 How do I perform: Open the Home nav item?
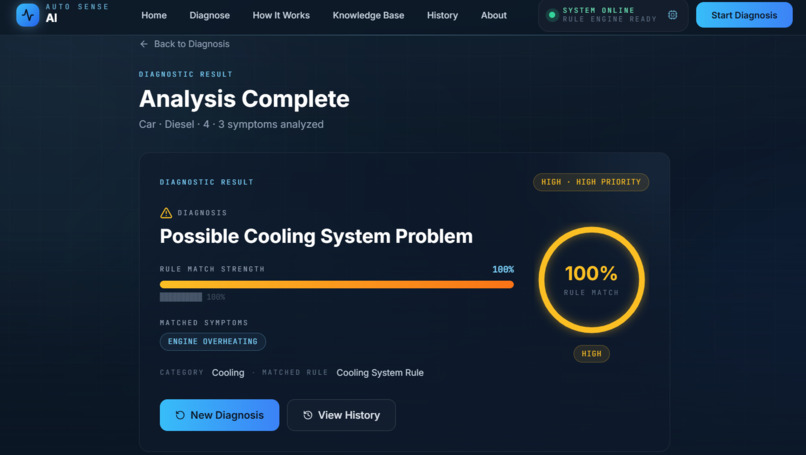pos(154,15)
